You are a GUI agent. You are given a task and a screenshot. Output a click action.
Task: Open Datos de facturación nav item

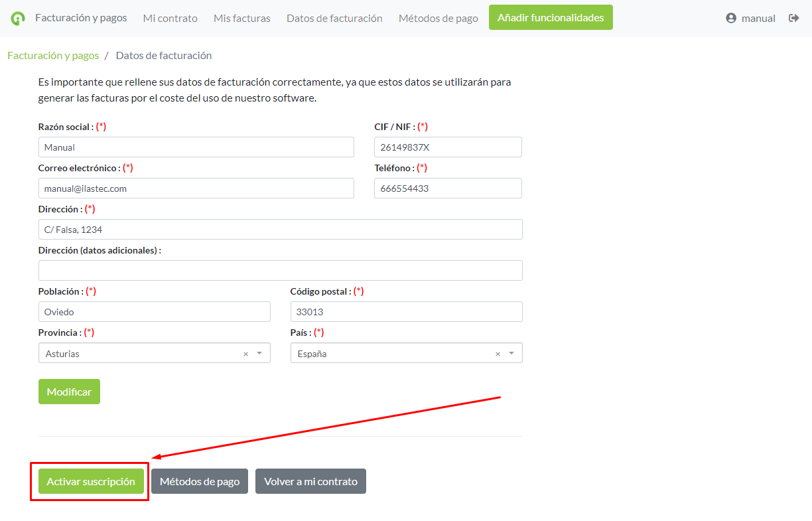(334, 18)
